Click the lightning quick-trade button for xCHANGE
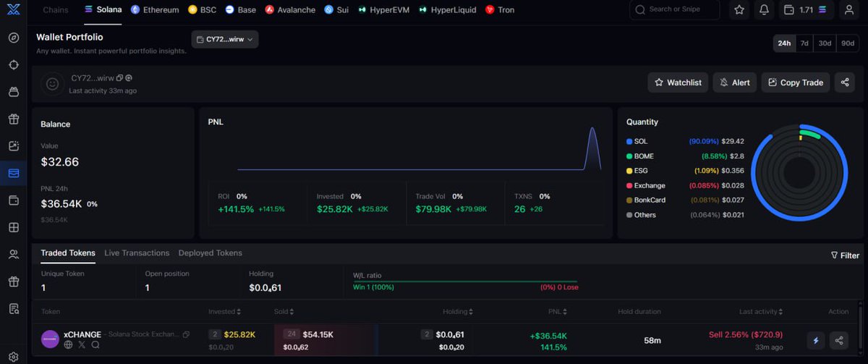868x364 pixels. point(816,340)
